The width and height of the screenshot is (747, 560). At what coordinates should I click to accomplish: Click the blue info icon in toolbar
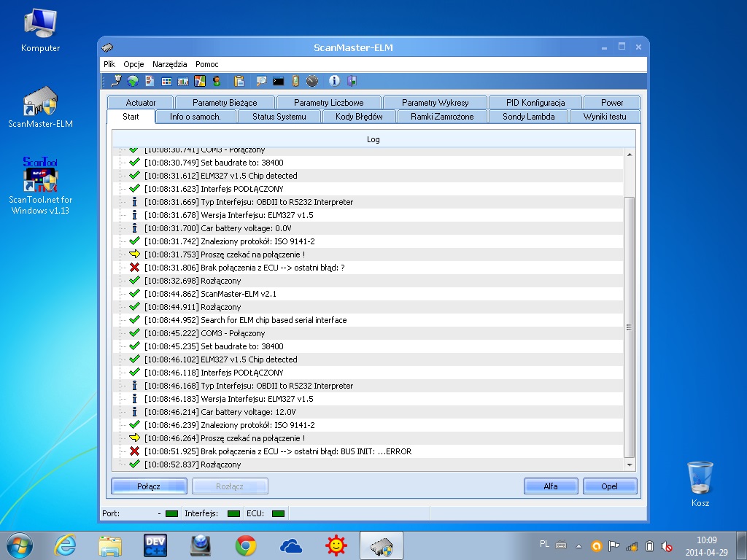point(335,81)
